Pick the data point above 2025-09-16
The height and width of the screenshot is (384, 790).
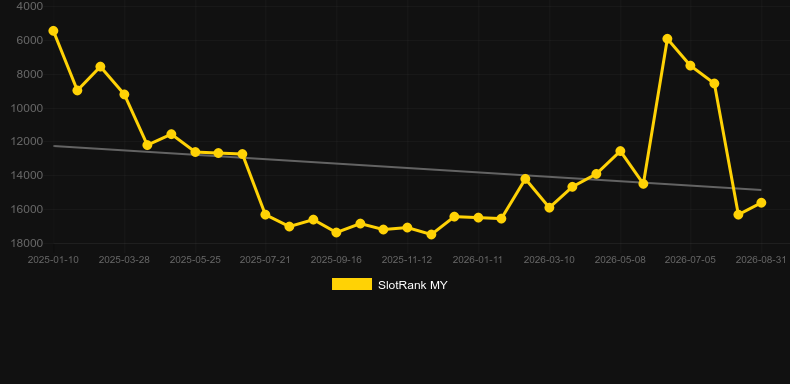[x=336, y=232]
